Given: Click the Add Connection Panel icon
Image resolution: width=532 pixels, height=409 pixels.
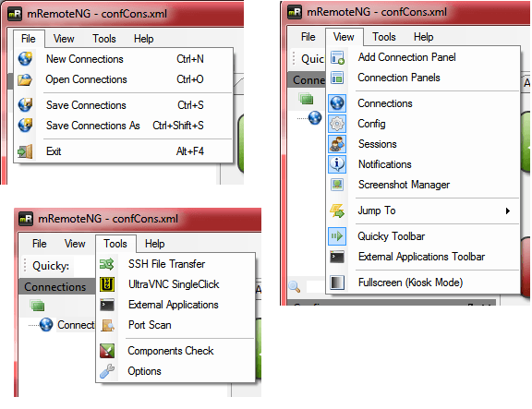Looking at the screenshot, I should click(338, 57).
